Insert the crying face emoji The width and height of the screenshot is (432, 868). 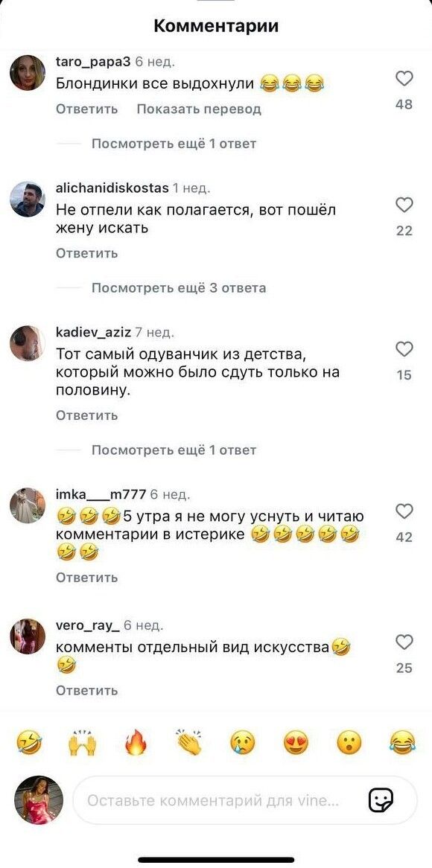click(x=243, y=742)
